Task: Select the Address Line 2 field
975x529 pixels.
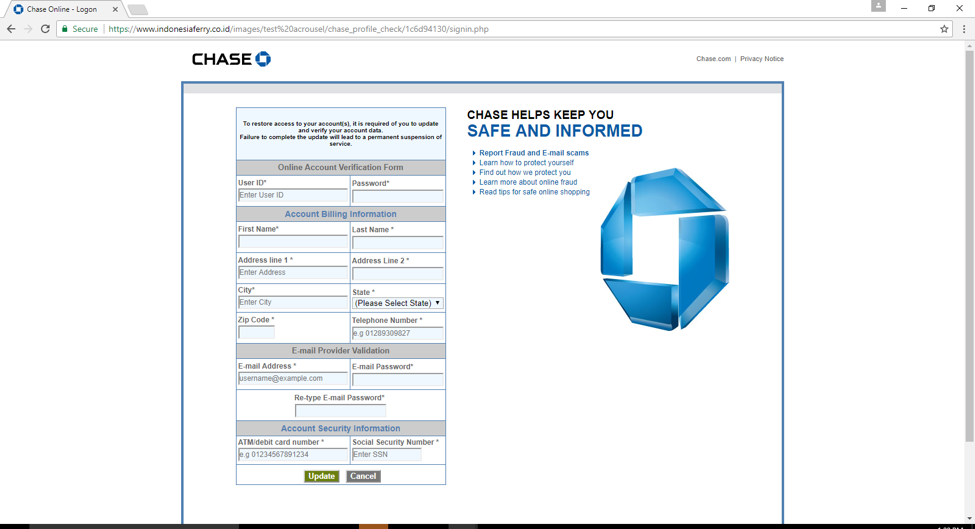Action: click(x=397, y=274)
